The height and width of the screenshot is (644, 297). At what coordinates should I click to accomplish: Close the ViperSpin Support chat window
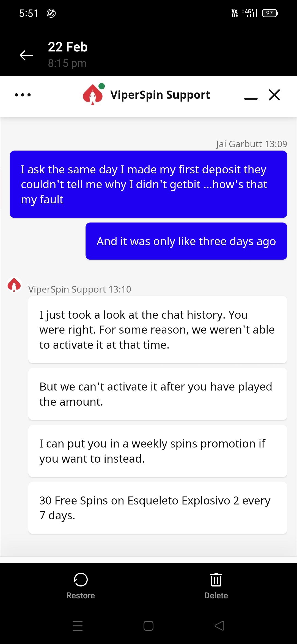click(x=274, y=95)
